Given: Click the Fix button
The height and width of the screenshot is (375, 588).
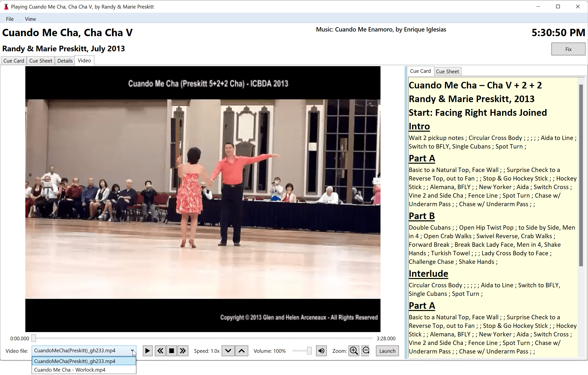Looking at the screenshot, I should [568, 49].
